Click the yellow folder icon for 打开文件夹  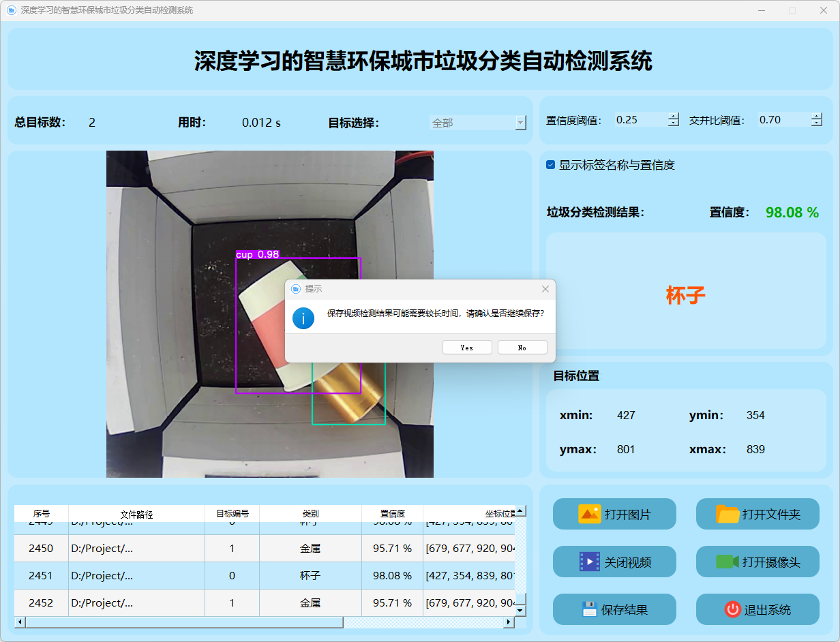click(x=727, y=514)
